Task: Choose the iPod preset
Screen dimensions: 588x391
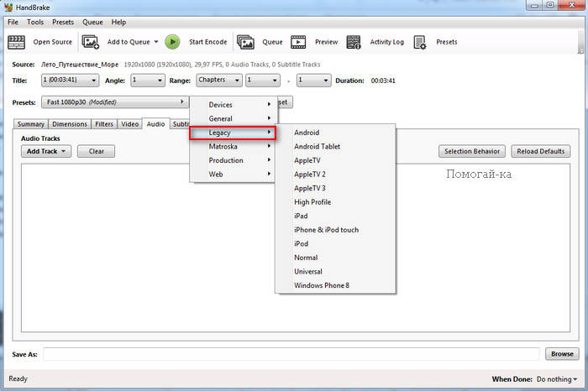Action: [x=336, y=243]
